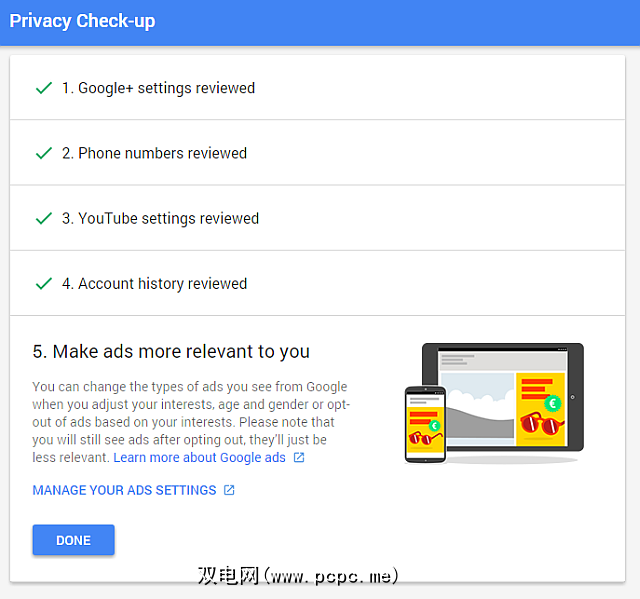Expand the Google+ settings reviewed section
The width and height of the screenshot is (640, 599).
point(158,88)
